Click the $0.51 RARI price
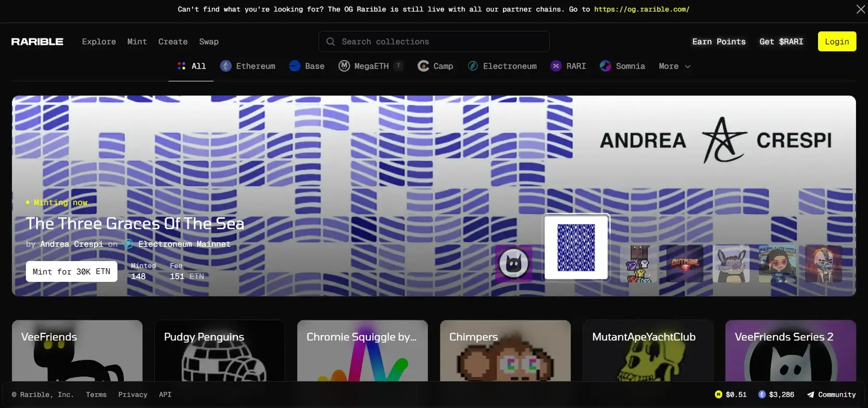The height and width of the screenshot is (408, 868). tap(736, 395)
